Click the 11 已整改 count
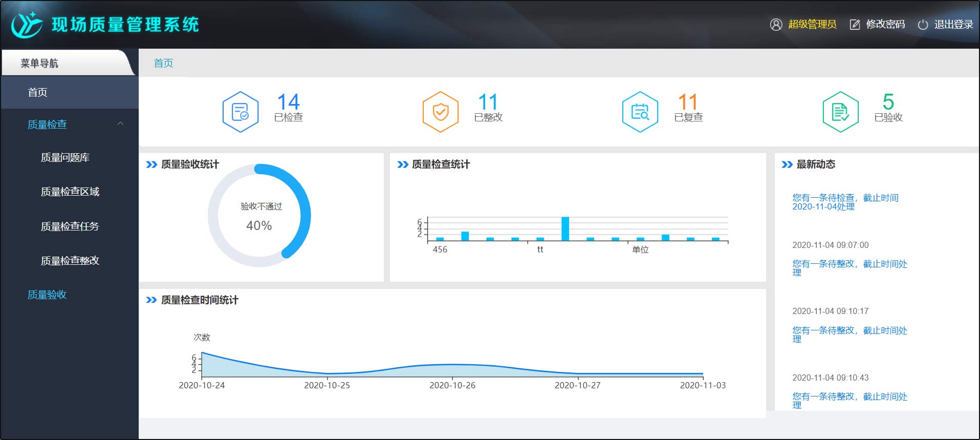Viewport: 980px width, 440px height. (488, 102)
